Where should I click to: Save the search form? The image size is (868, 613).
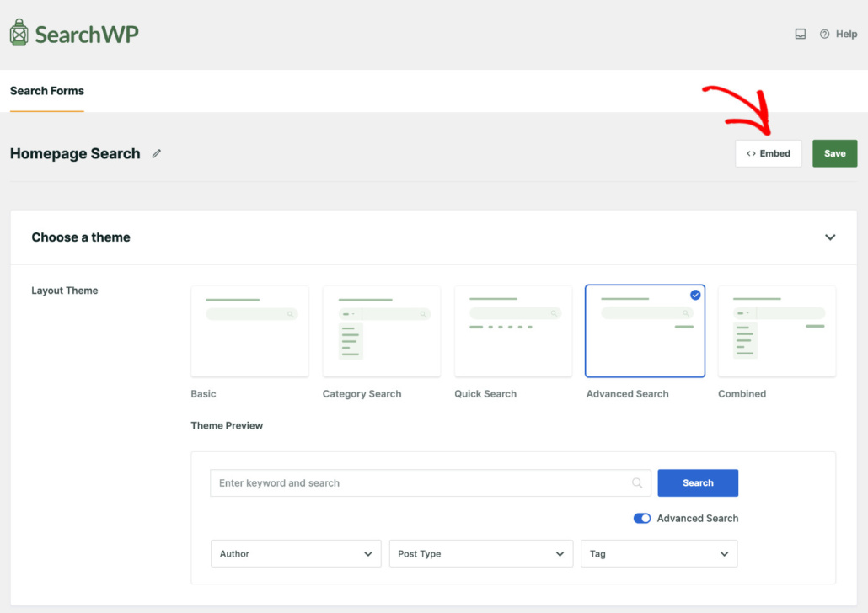click(x=835, y=153)
